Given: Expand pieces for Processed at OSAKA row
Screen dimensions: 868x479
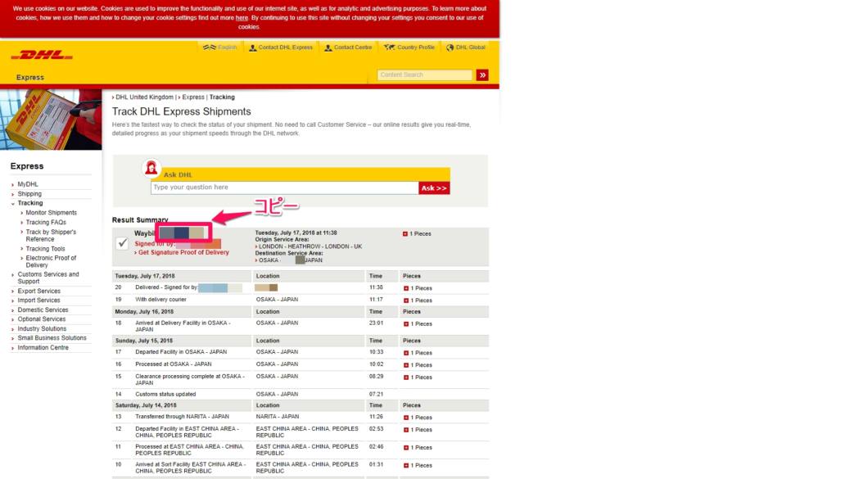Looking at the screenshot, I should pyautogui.click(x=406, y=365).
